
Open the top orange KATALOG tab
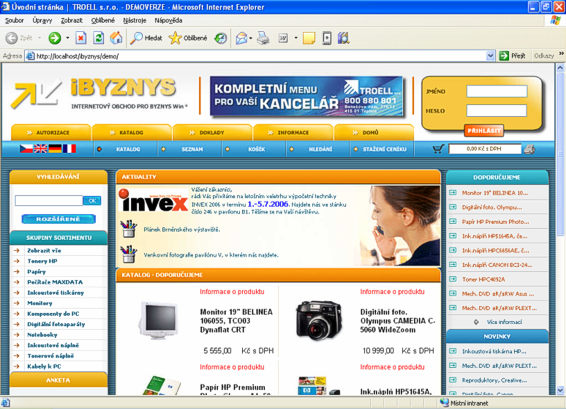[x=132, y=132]
